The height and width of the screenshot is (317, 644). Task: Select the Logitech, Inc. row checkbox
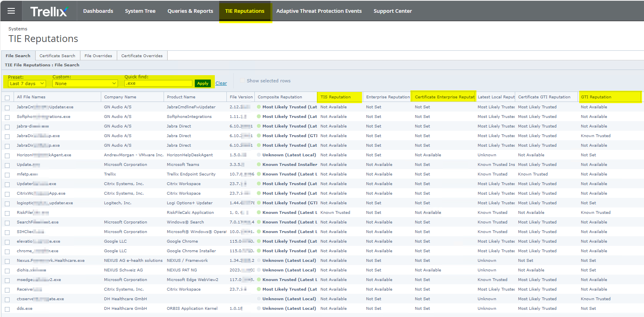[7, 203]
